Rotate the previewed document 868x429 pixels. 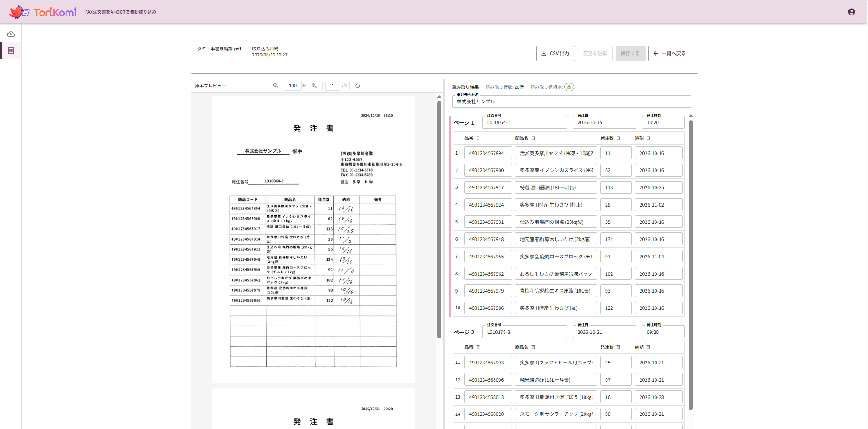click(x=358, y=86)
